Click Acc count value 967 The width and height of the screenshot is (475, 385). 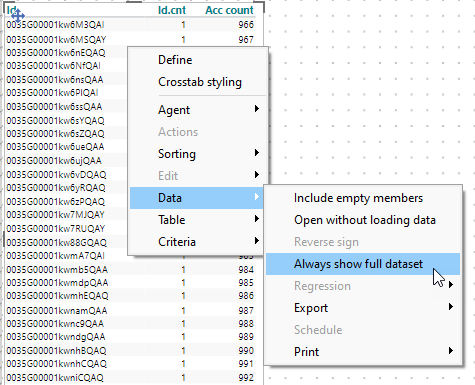pos(246,40)
